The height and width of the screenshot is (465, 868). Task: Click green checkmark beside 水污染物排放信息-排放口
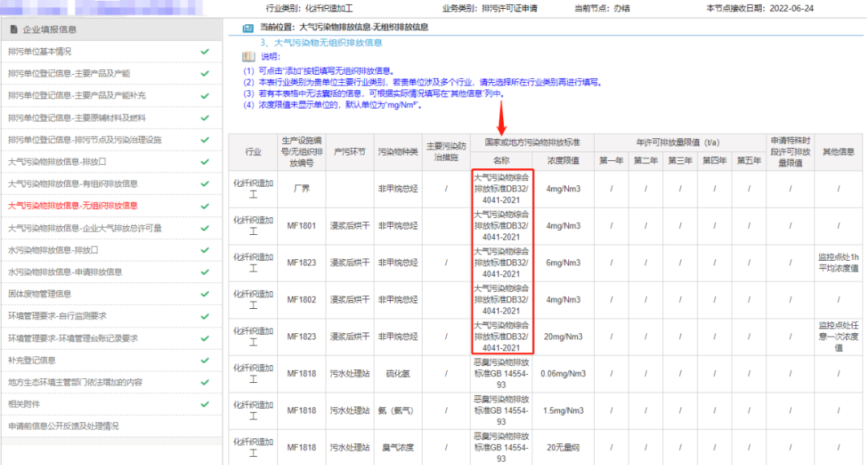[205, 249]
